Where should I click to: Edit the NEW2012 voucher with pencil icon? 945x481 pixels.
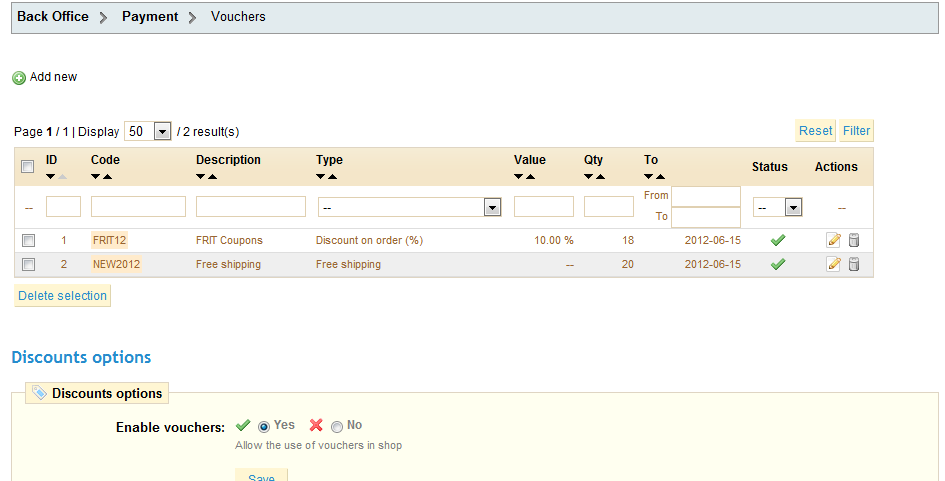coord(834,264)
